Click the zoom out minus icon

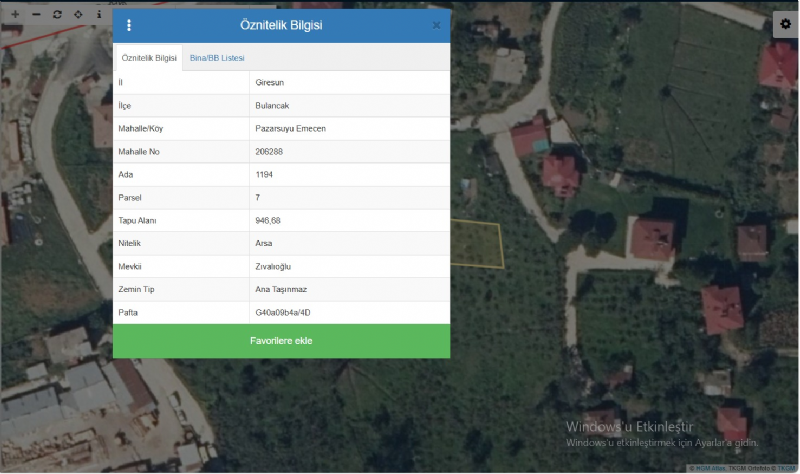(36, 15)
